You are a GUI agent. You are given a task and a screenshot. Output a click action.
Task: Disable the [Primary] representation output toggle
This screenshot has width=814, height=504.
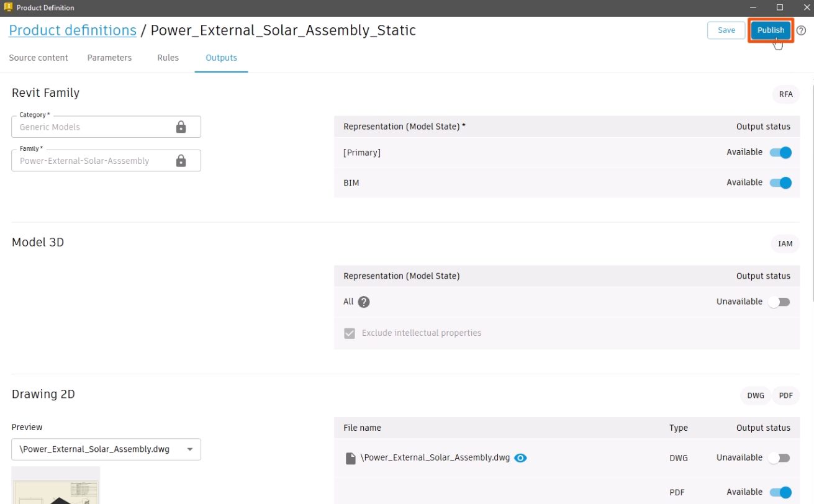(x=780, y=153)
